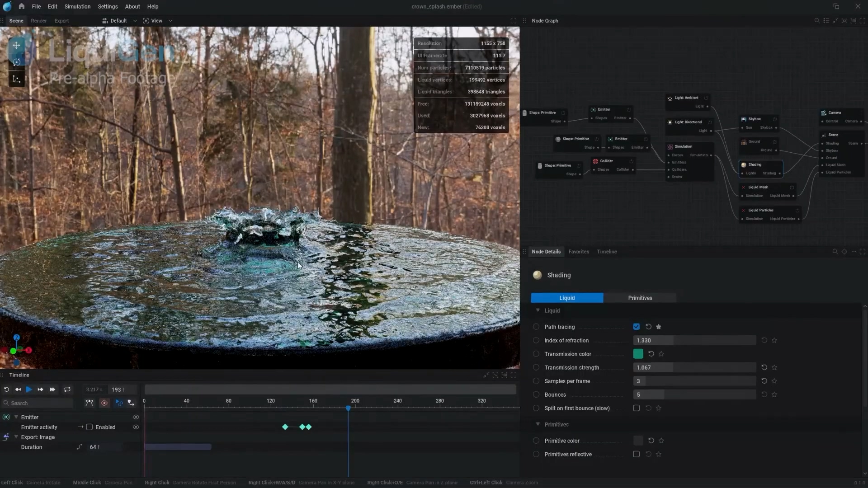Screen dimensions: 868x488
Task: Click the home icon in the menu bar
Action: 21,6
